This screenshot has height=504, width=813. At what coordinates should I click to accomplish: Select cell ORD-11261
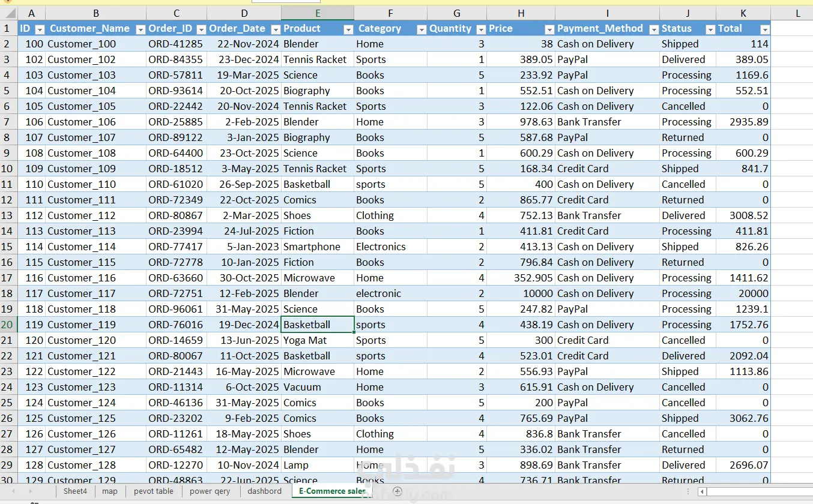click(x=176, y=434)
